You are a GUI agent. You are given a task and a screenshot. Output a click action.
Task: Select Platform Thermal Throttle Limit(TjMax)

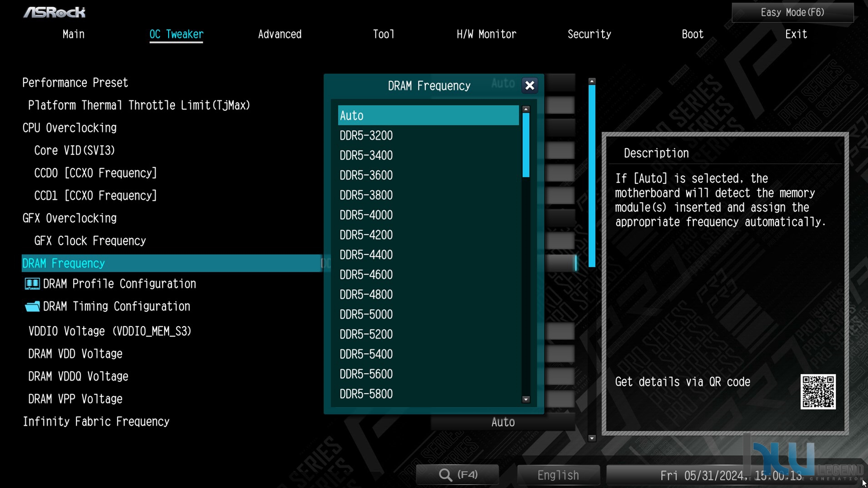pos(139,105)
